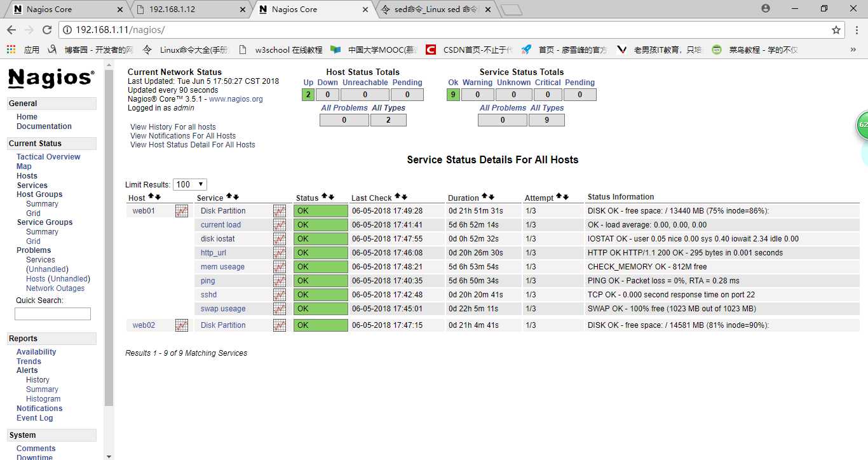Sort Service column descending arrow

pyautogui.click(x=236, y=197)
